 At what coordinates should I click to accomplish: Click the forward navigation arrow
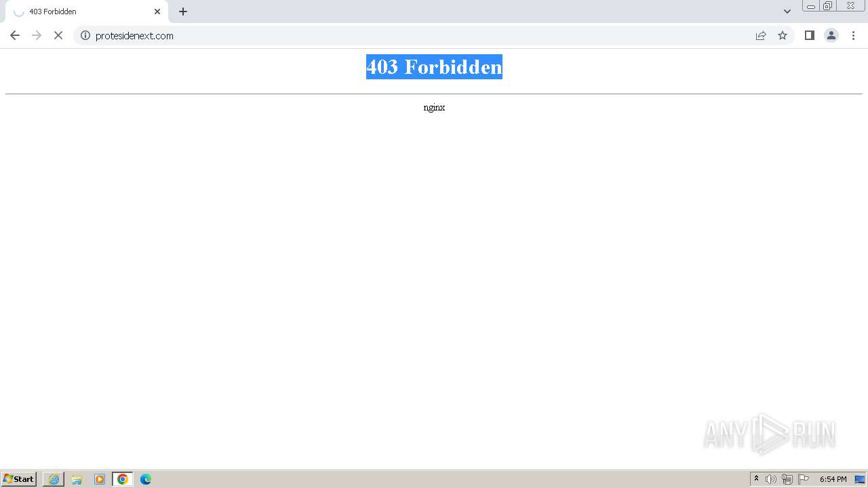click(37, 35)
